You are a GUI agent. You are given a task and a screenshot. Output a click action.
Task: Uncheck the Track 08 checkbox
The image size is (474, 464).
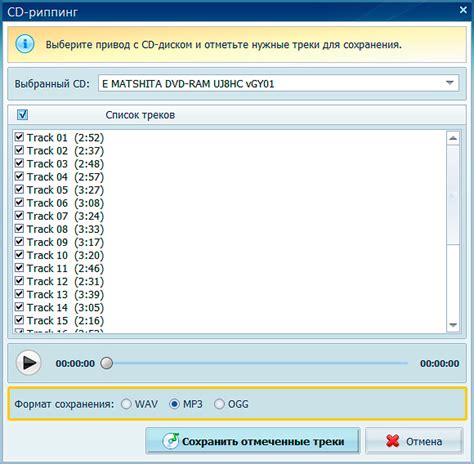[19, 229]
